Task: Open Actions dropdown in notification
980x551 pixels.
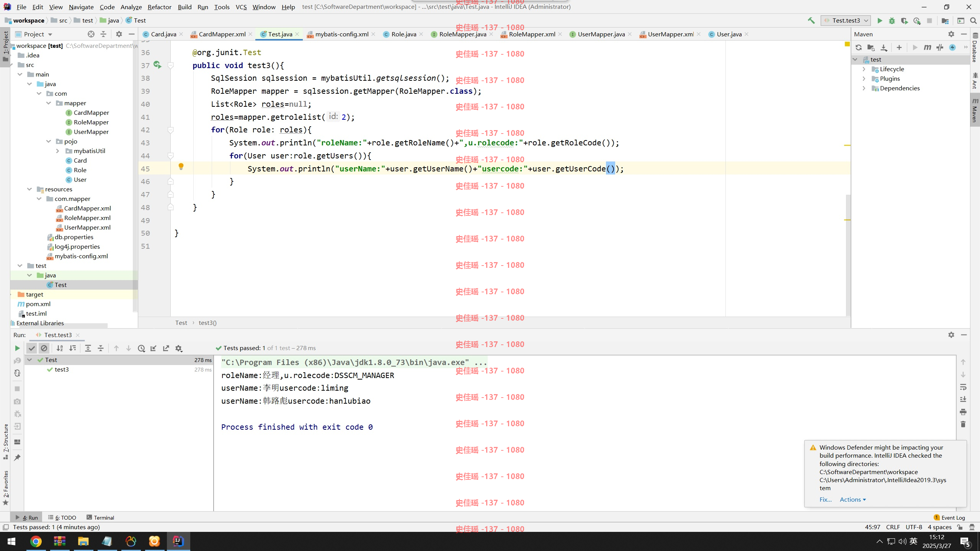Action: pos(853,499)
